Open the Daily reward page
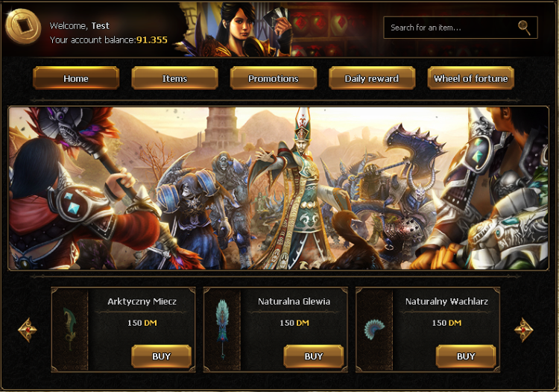 pos(372,78)
